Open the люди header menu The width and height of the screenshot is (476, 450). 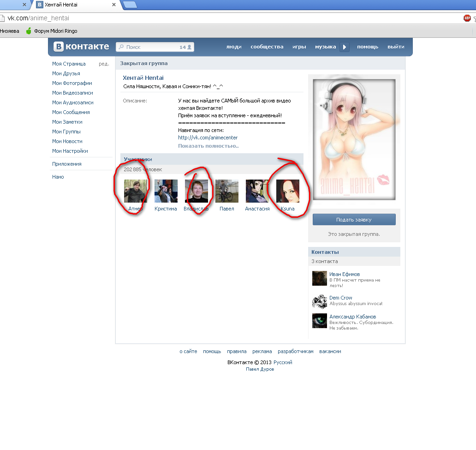coord(234,47)
